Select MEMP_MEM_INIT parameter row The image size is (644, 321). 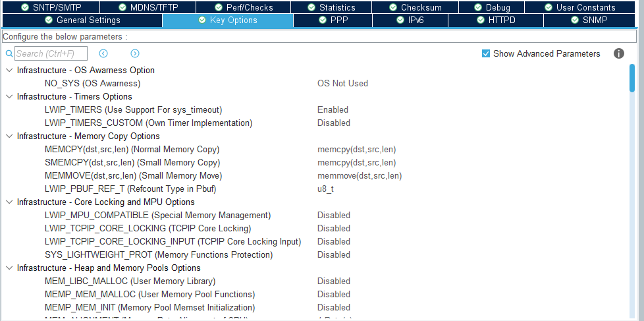click(149, 307)
